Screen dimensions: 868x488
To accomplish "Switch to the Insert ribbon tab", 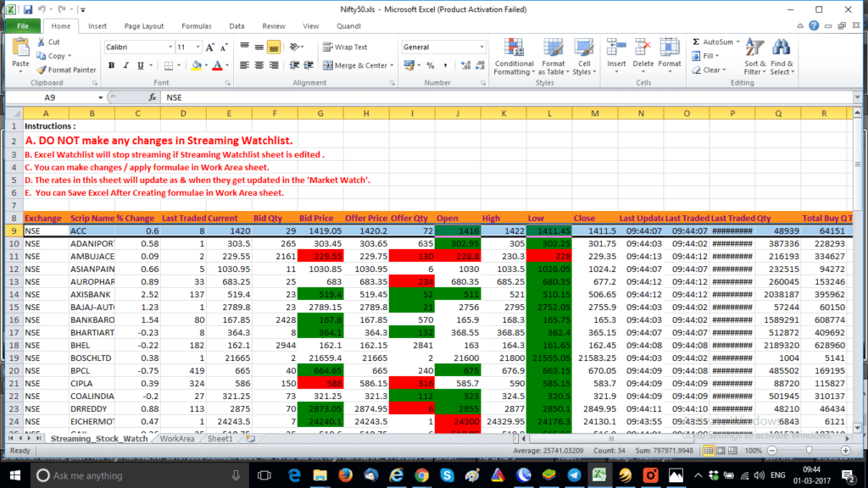I will pos(97,26).
